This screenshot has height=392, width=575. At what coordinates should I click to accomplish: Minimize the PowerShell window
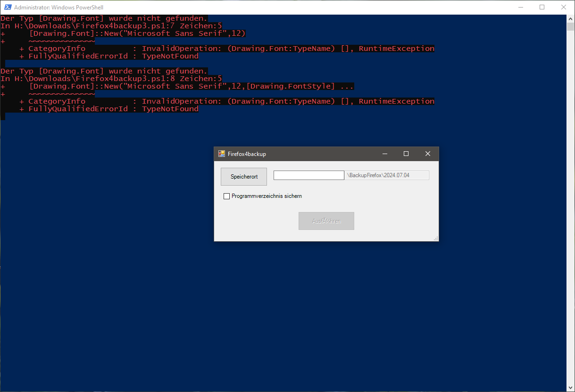(x=520, y=7)
